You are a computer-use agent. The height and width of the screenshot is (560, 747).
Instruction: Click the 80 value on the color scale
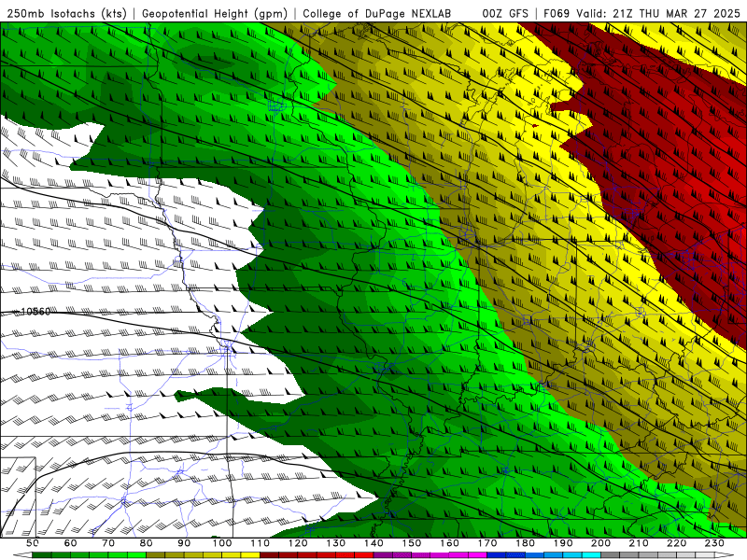point(147,543)
